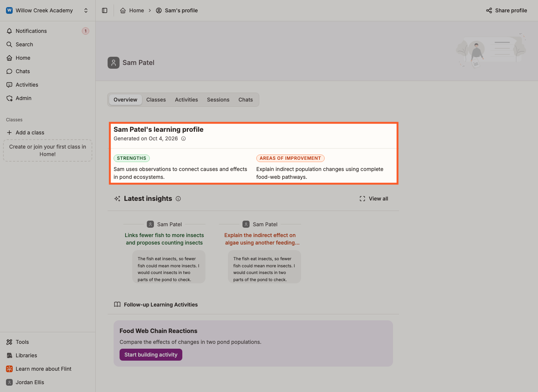Open Activities in the sidebar

47,85
